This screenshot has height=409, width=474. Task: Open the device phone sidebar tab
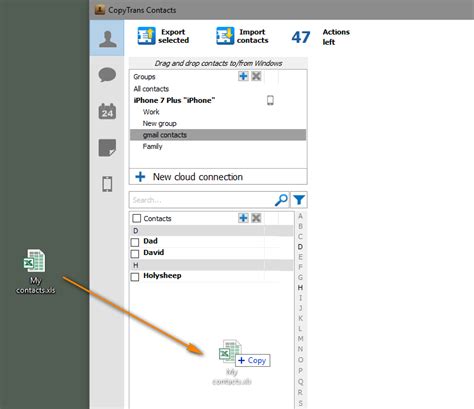[x=107, y=184]
